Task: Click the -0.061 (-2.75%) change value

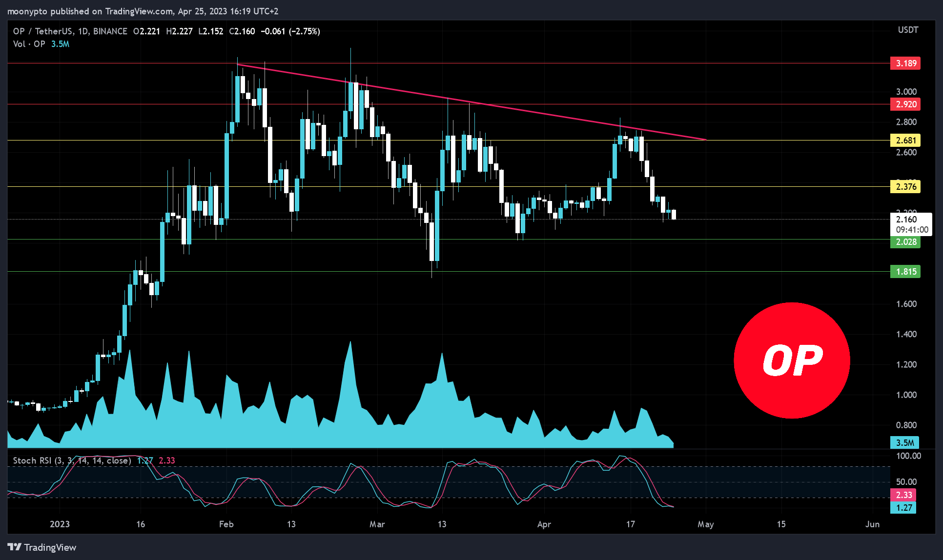Action: [x=290, y=31]
